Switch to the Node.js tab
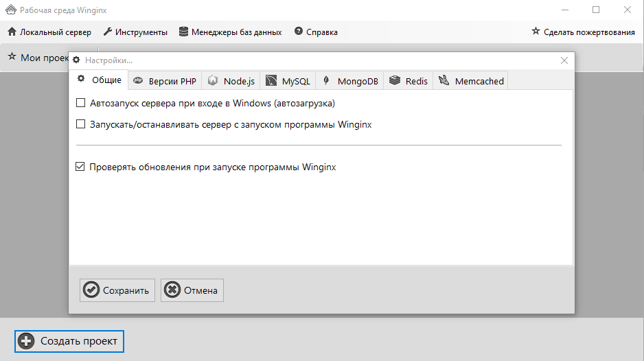Viewport: 644px width, 361px height. pyautogui.click(x=231, y=81)
